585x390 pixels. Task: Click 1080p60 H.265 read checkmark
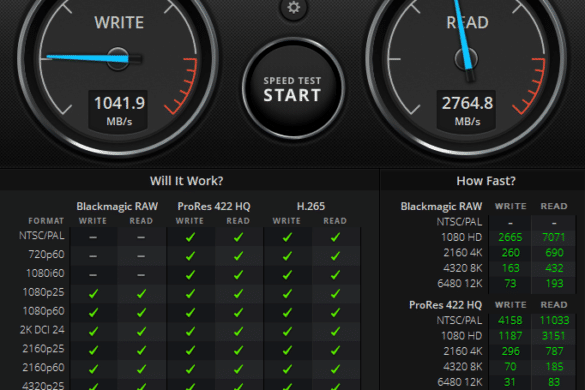tap(335, 313)
